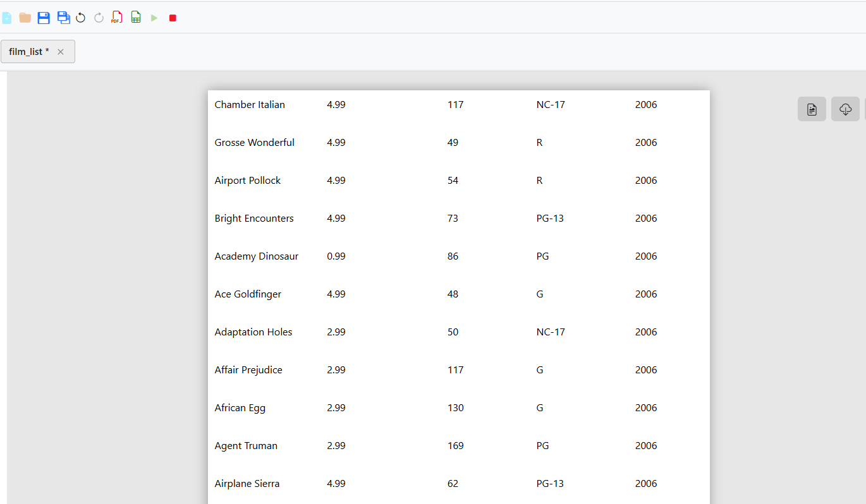
Task: Export report to spreadsheet
Action: pos(135,18)
